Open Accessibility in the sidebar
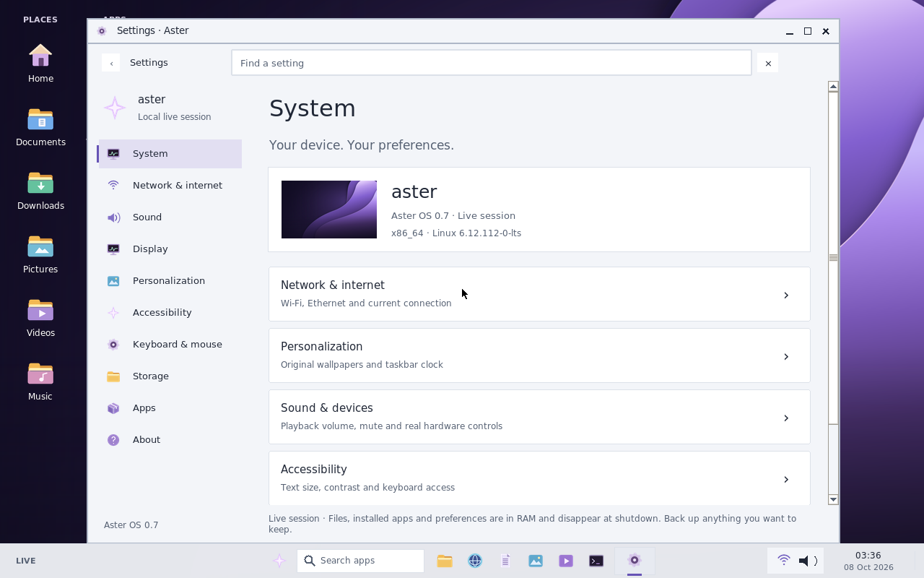Screen dimensions: 924x578 pos(170,313)
